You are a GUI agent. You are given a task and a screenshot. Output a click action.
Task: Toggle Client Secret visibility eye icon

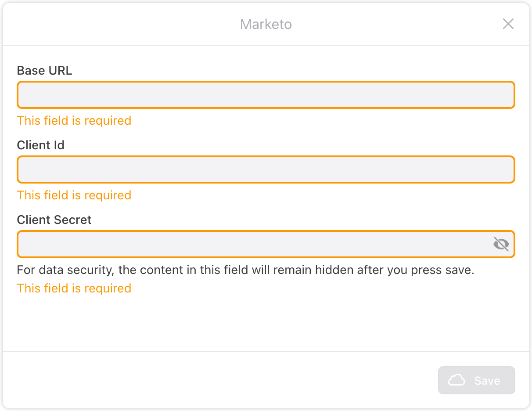coord(501,244)
